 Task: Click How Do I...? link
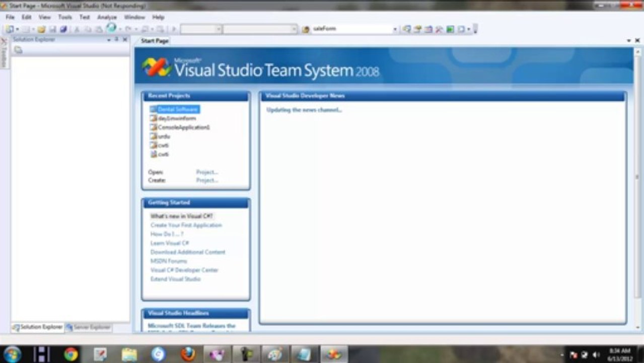click(167, 234)
